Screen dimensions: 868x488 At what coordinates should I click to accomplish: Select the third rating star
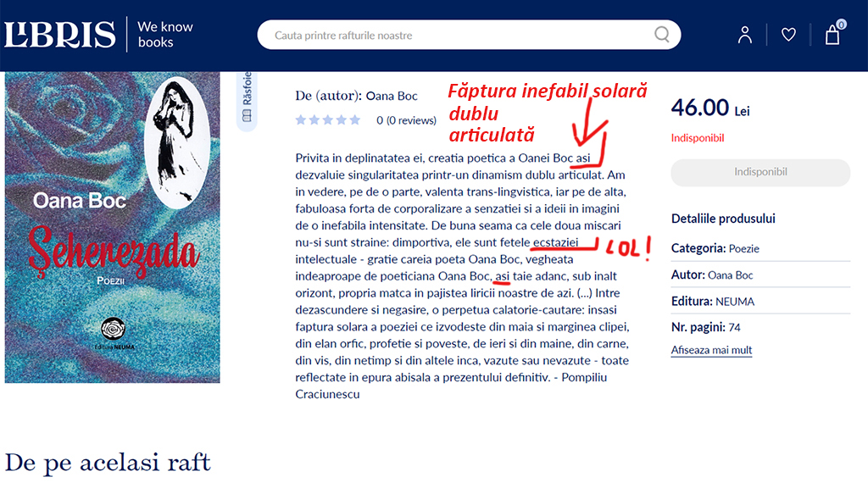tap(328, 120)
